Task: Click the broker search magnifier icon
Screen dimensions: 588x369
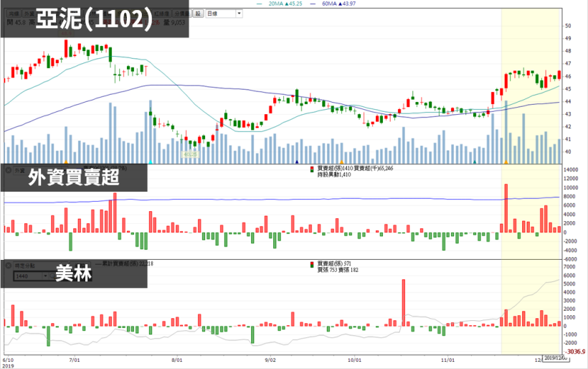Action: tap(53, 276)
